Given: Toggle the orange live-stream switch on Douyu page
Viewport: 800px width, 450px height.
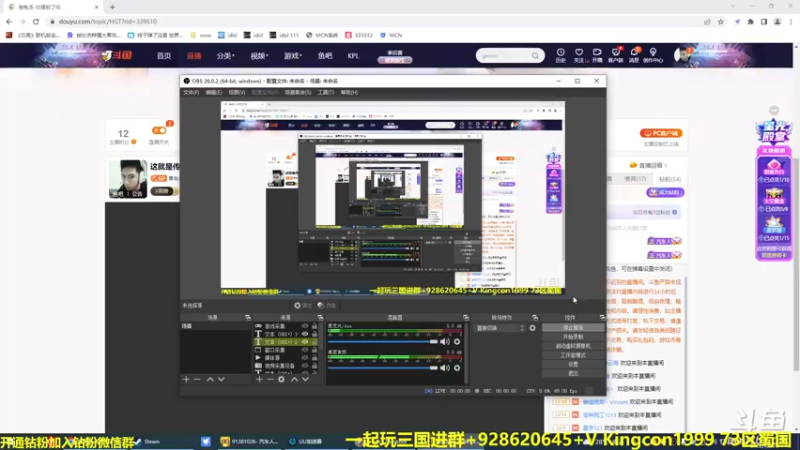Looking at the screenshot, I should (159, 131).
